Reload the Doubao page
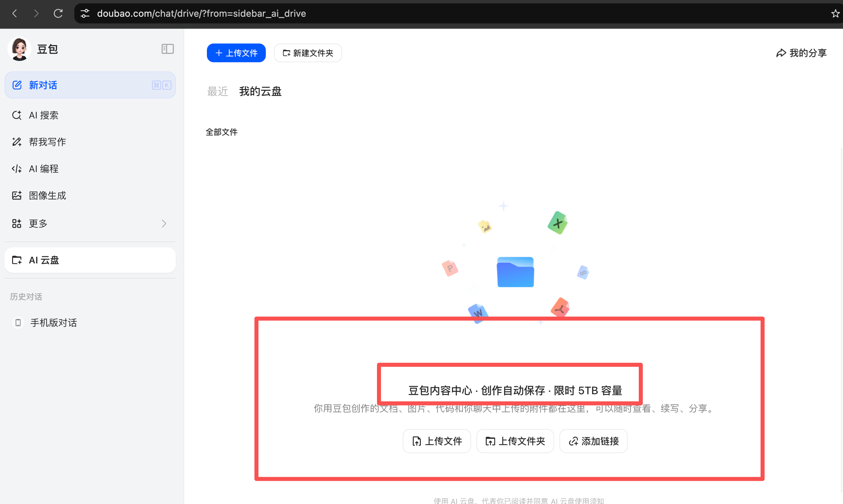Screen dimensions: 843x504 click(x=58, y=14)
